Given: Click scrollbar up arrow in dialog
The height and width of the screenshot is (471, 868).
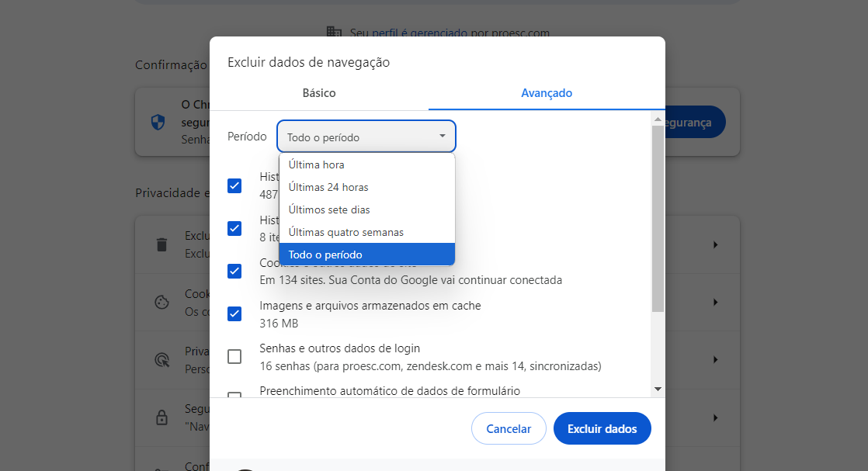Looking at the screenshot, I should pos(658,119).
